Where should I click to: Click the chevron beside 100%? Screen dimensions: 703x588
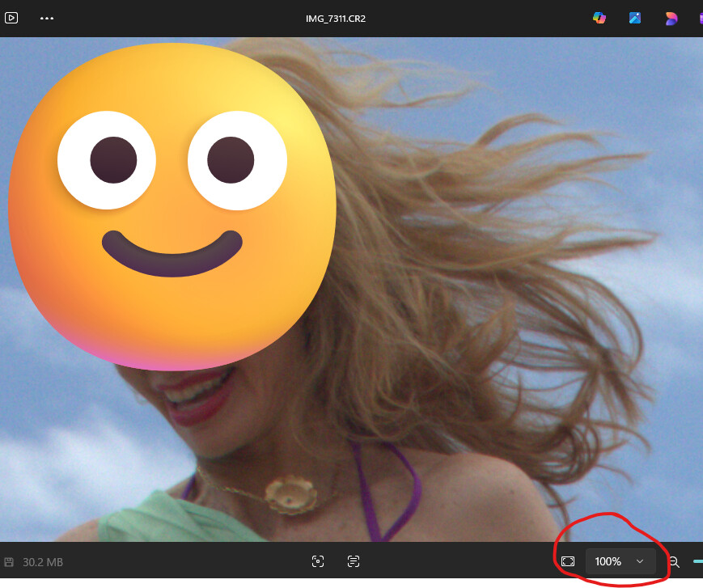tap(640, 561)
